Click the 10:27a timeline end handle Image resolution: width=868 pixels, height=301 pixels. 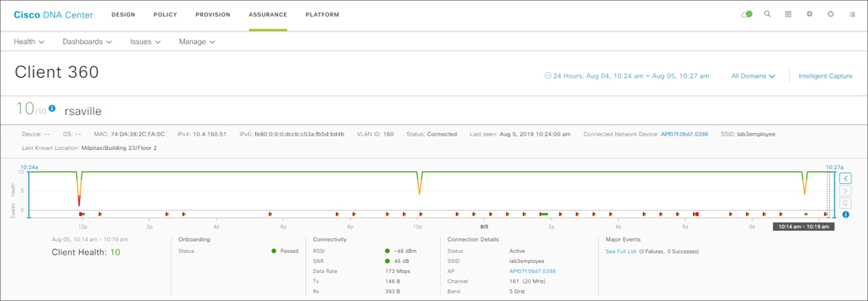pos(834,194)
